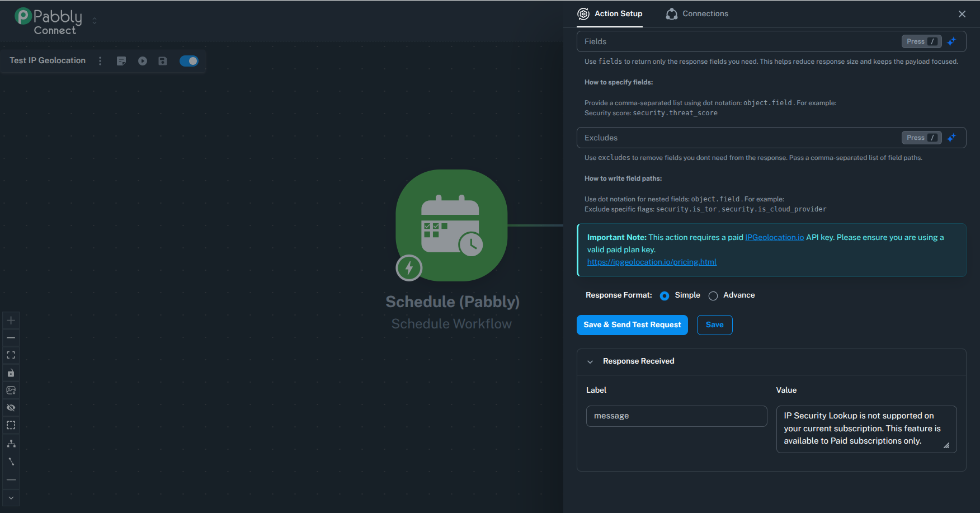980x513 pixels.
Task: Click the save workflow disk icon
Action: (x=163, y=61)
